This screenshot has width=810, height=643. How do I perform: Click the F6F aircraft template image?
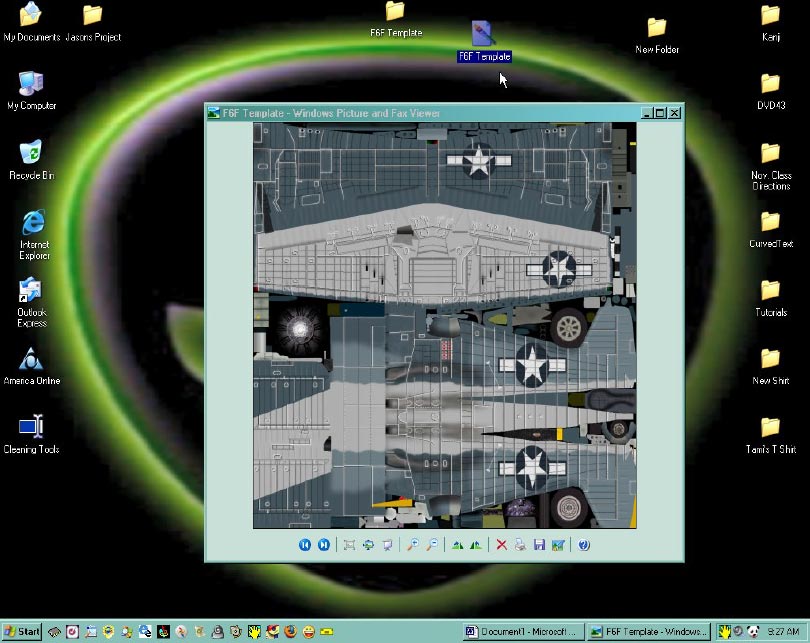point(444,325)
